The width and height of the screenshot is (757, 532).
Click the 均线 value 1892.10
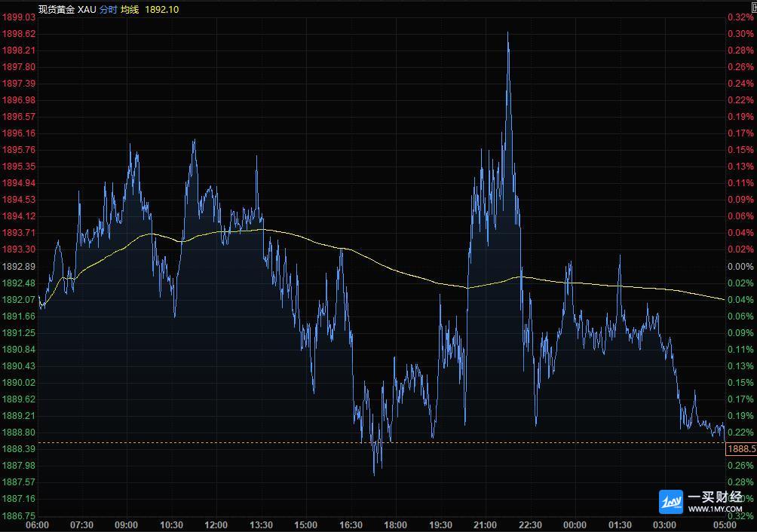pos(162,10)
